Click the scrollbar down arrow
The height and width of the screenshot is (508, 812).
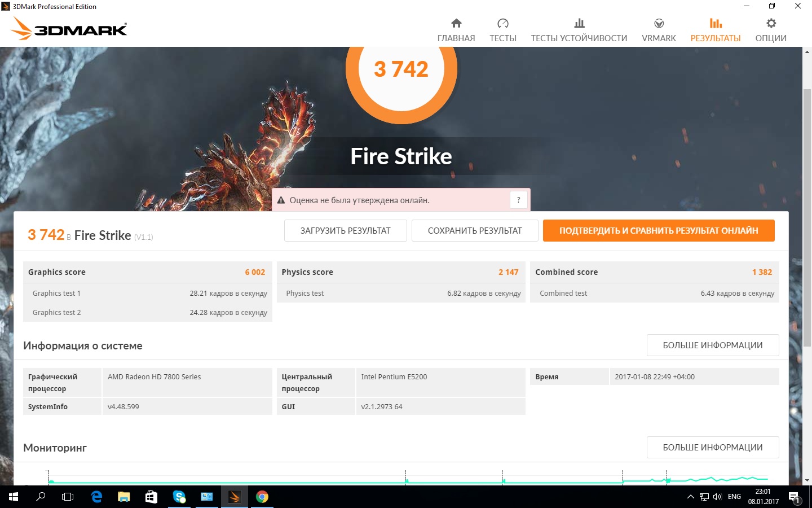[807, 480]
